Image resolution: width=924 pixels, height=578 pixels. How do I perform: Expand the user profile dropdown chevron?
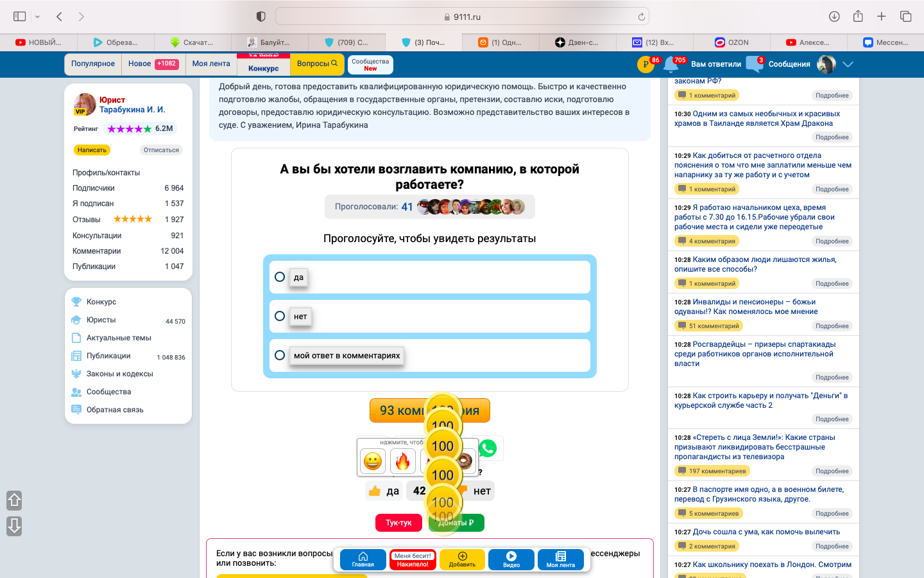pos(848,64)
